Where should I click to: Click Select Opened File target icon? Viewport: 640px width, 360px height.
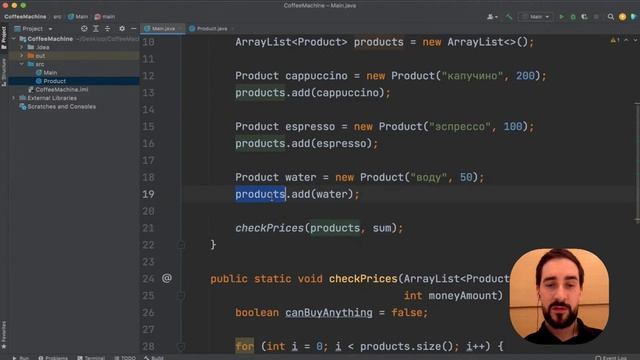[x=84, y=29]
